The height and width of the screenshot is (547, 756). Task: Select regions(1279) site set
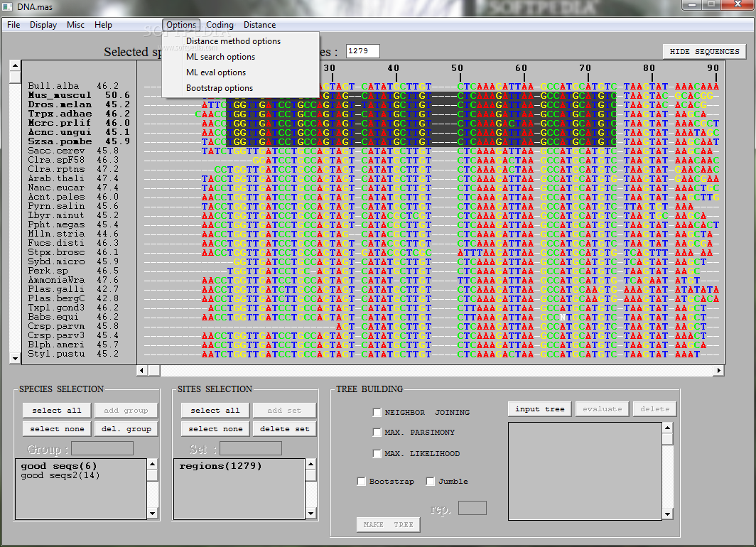[x=220, y=466]
